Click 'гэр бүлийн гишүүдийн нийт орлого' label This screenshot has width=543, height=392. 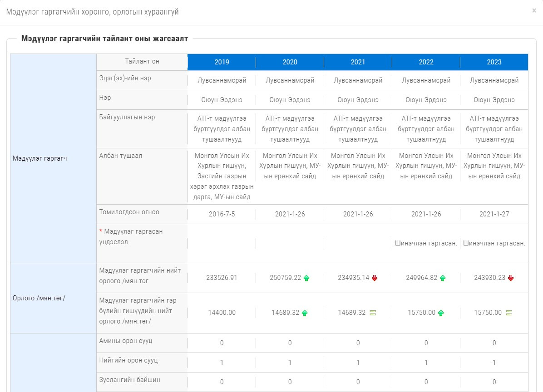138,311
